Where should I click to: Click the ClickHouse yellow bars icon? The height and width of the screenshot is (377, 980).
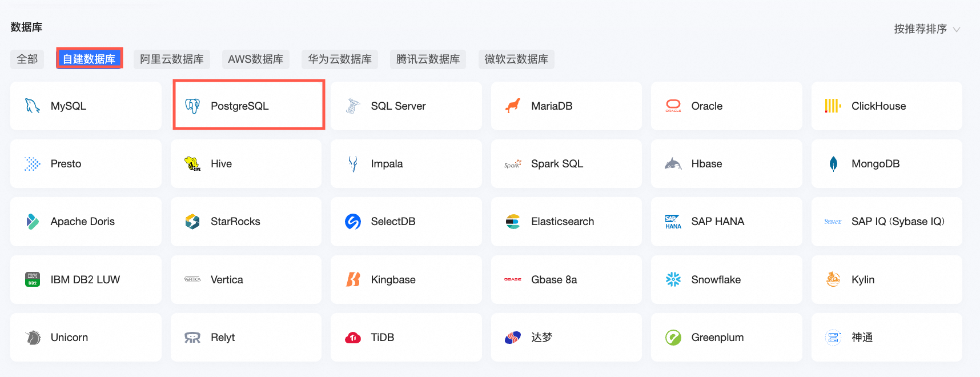[833, 106]
